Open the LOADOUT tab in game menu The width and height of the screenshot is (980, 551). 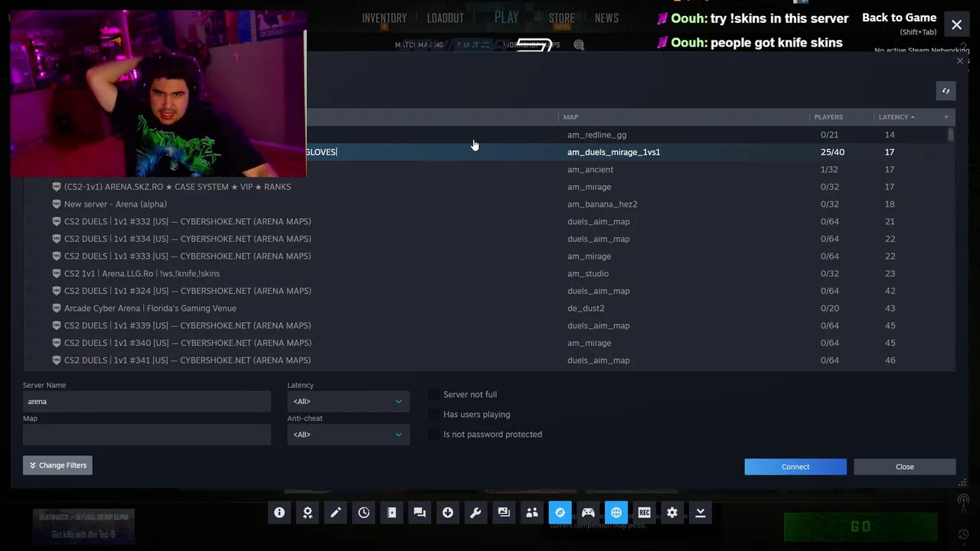(445, 18)
